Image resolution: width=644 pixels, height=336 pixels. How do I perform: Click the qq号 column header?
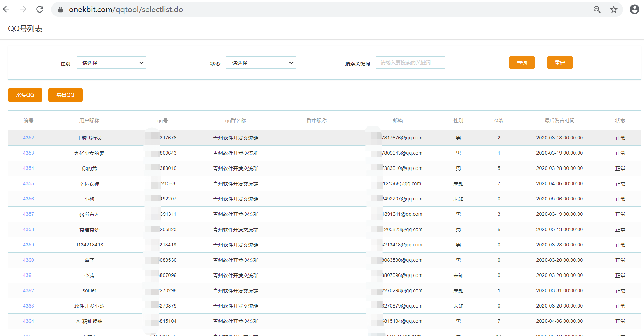tap(162, 121)
